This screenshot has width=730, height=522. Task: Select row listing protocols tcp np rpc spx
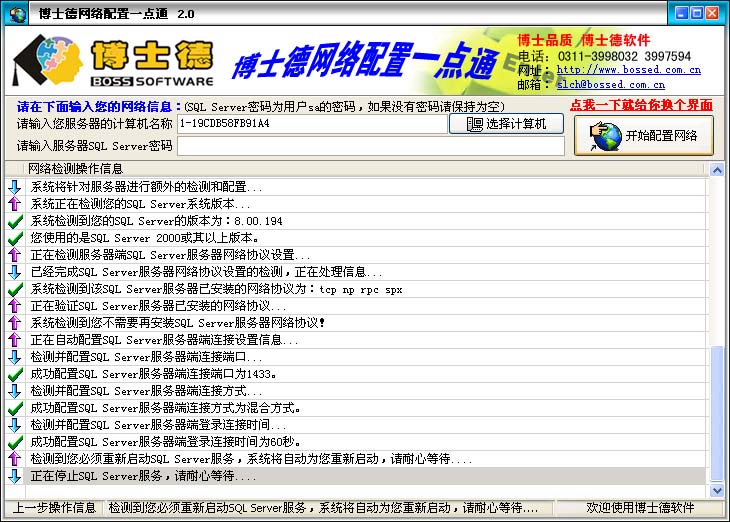click(216, 289)
